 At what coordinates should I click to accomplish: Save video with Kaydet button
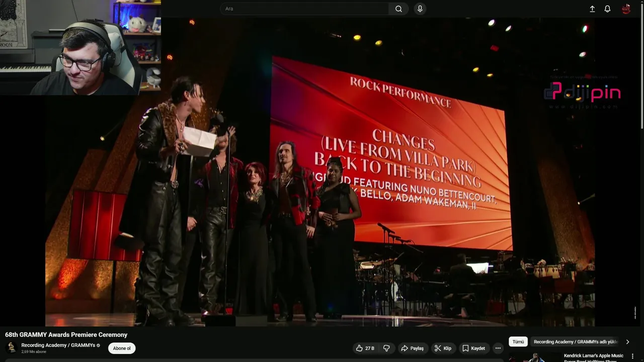point(474,348)
